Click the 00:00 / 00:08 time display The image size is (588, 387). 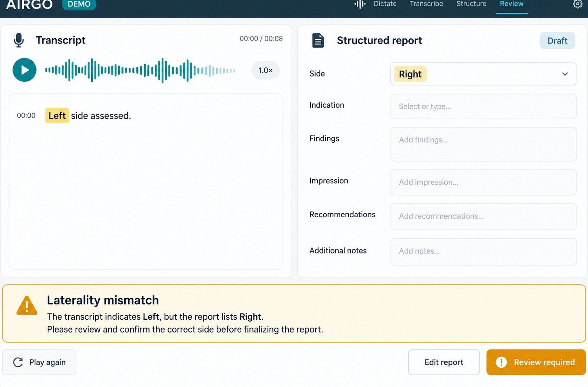pos(261,39)
